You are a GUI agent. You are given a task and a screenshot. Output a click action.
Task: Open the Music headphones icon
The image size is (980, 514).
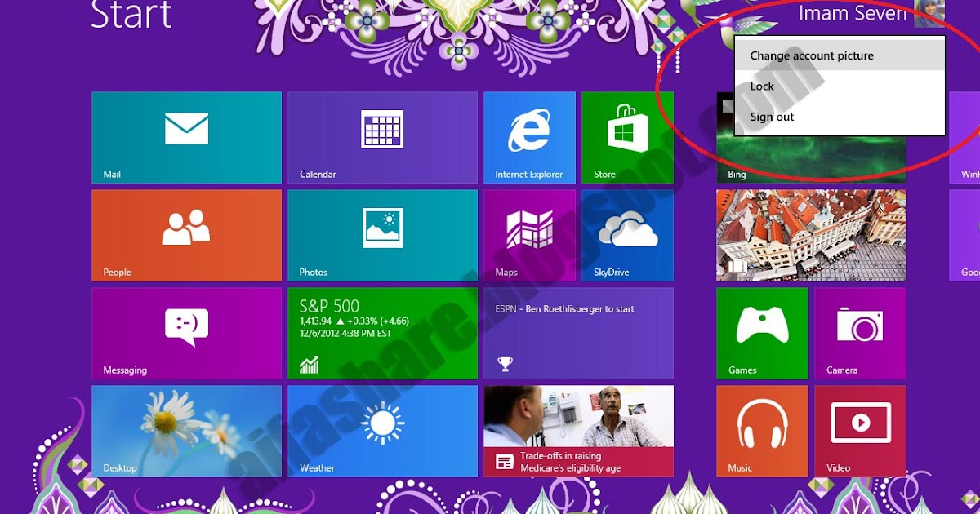coord(762,423)
